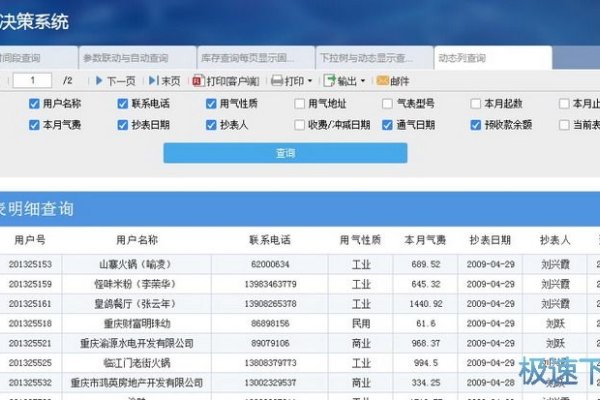Click the 联系电话 column header

[270, 240]
